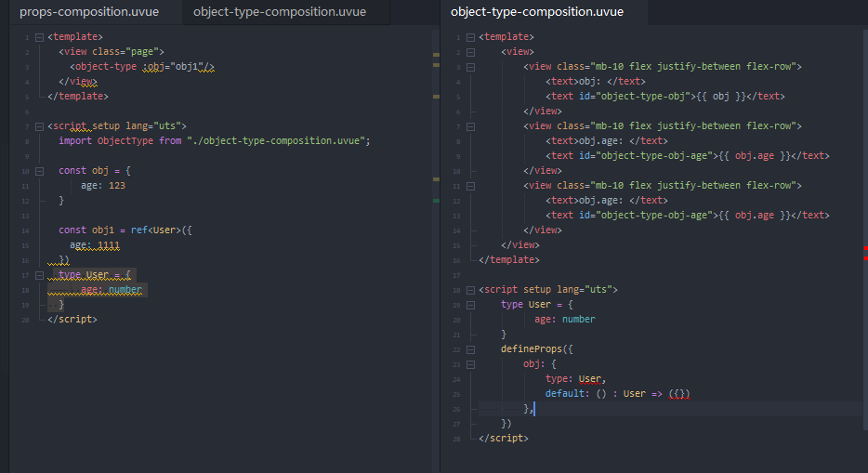Fold the defineProps block on line 22
This screenshot has width=868, height=473.
pyautogui.click(x=470, y=349)
